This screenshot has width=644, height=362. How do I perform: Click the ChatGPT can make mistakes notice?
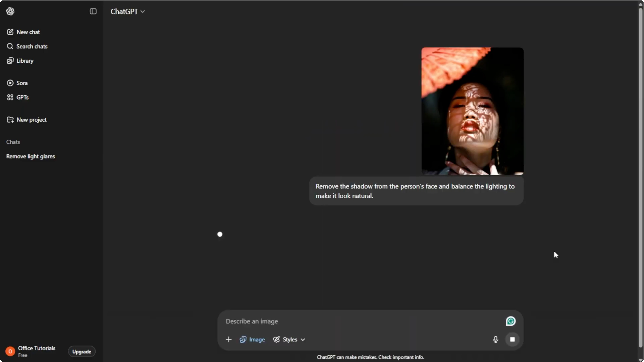point(370,357)
